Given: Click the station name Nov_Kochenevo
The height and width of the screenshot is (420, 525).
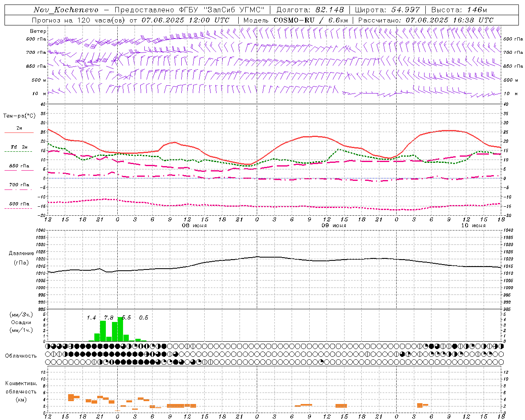Looking at the screenshot, I should pos(66,10).
